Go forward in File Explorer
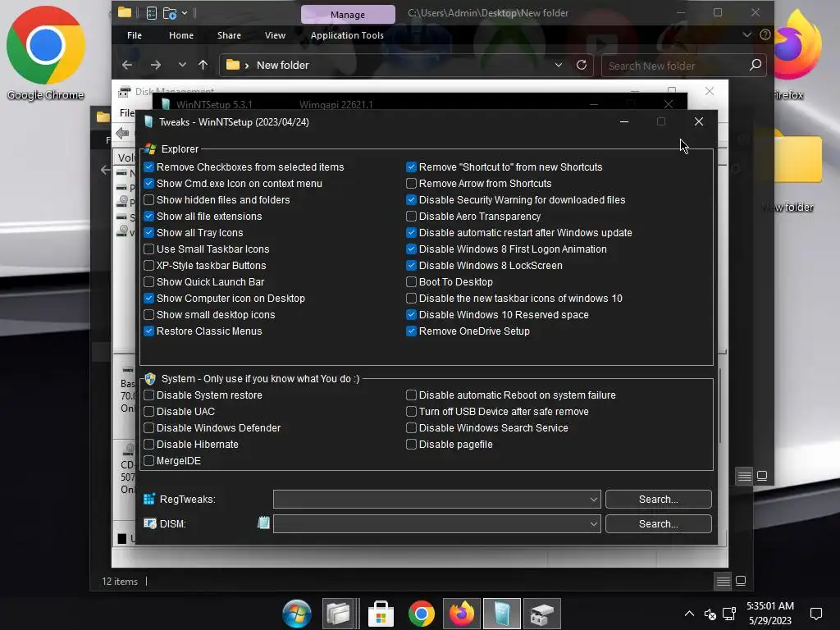The height and width of the screenshot is (630, 840). [155, 65]
